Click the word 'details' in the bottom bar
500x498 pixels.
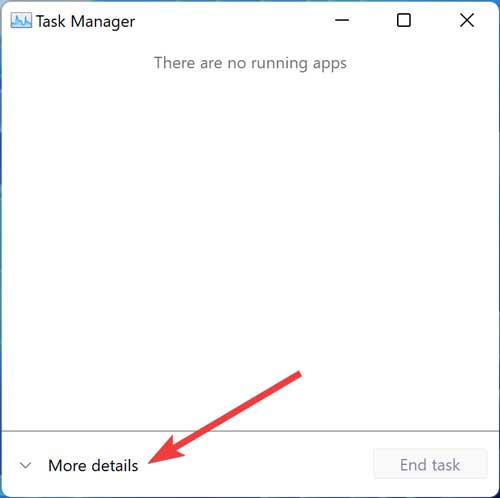(x=115, y=465)
